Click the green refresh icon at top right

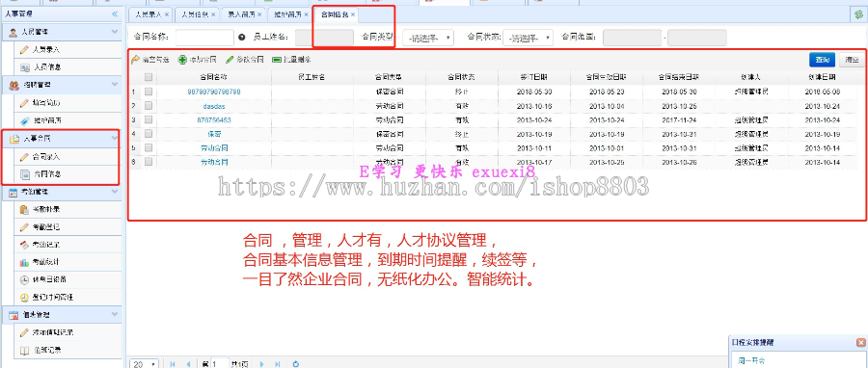coord(859,14)
